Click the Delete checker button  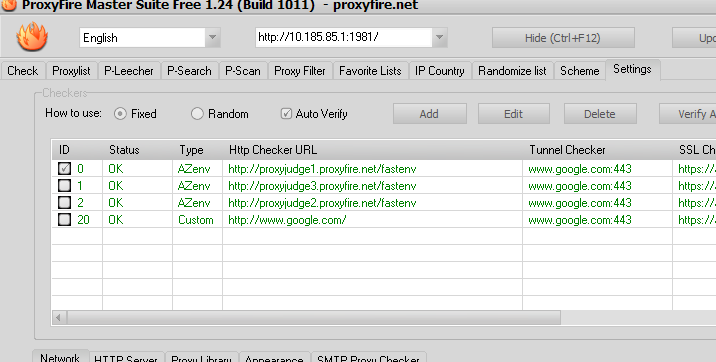click(600, 114)
